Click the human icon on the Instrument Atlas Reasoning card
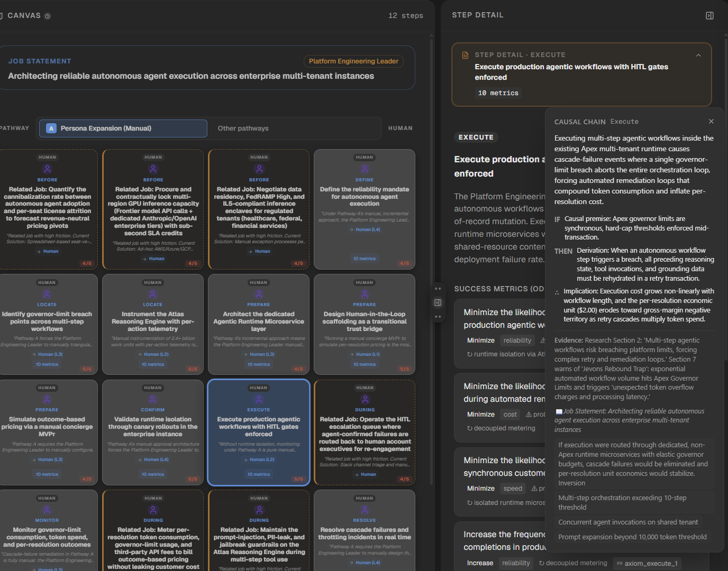This screenshot has height=571, width=728. coord(152,294)
